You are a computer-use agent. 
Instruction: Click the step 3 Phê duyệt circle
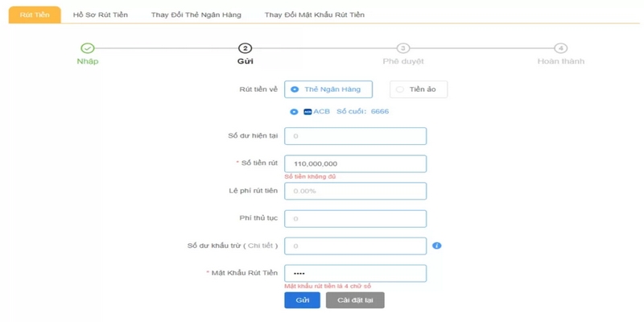coord(403,48)
